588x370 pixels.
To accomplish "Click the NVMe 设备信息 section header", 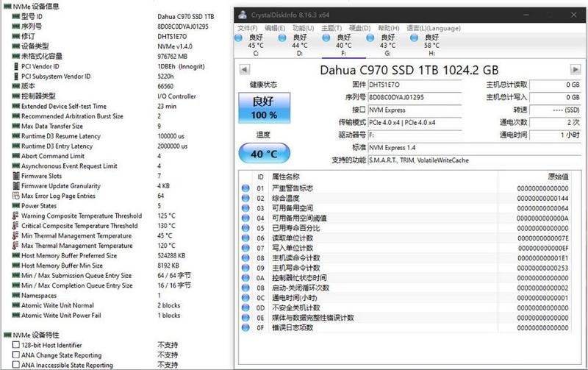I will tap(32, 7).
